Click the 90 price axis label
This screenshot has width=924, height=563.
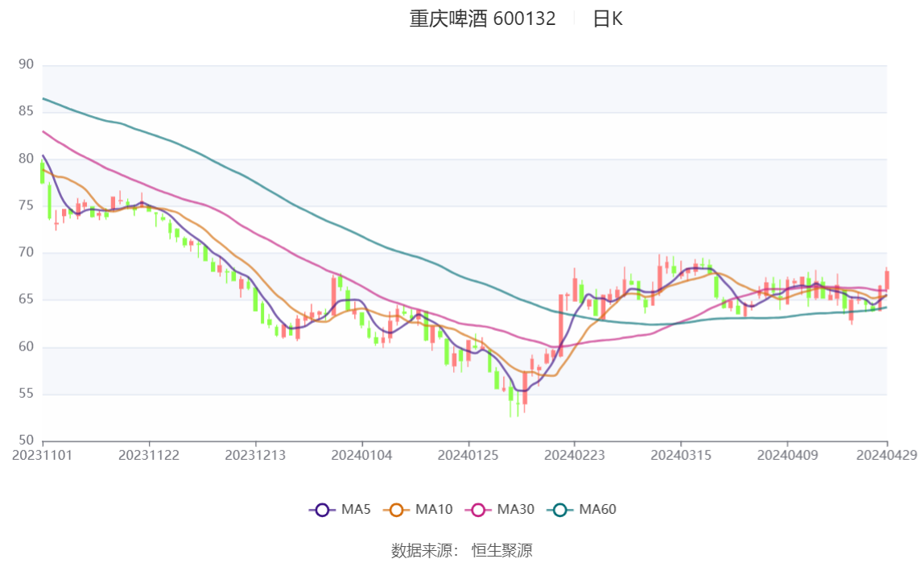(26, 64)
